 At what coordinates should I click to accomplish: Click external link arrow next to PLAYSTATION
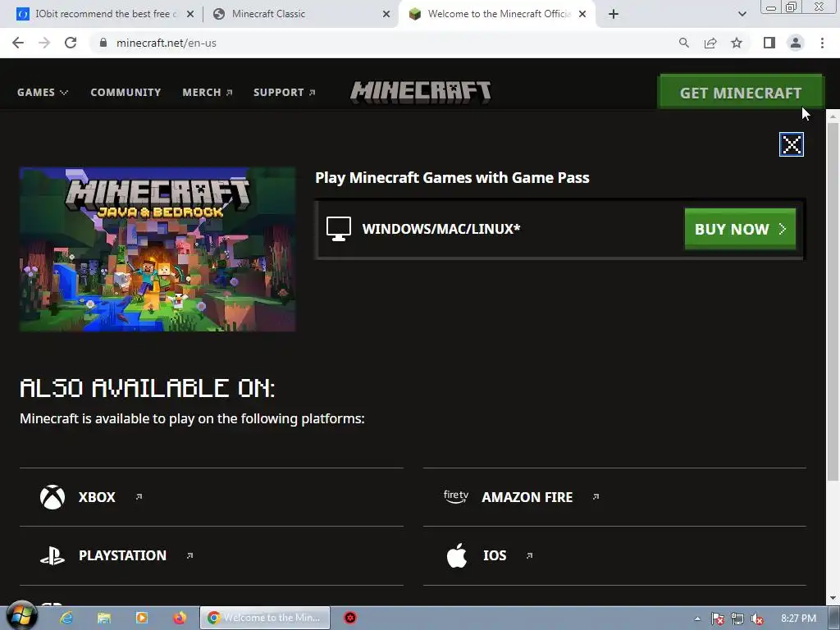[189, 555]
